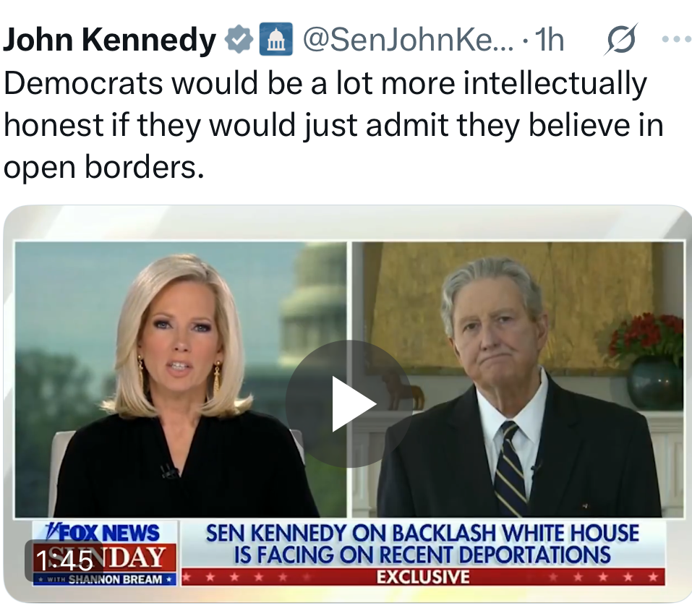Screen dimensions: 692x616
Task: Click the 1:45 video duration badge
Action: (x=64, y=560)
